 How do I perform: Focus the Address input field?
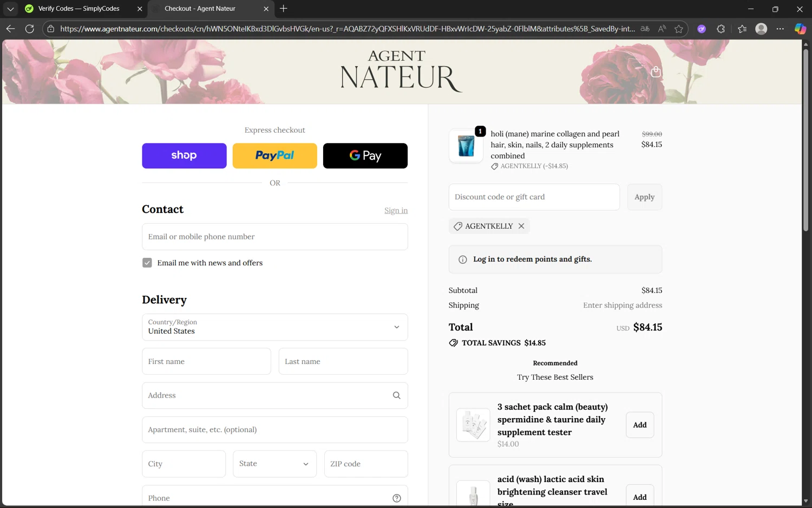point(275,395)
